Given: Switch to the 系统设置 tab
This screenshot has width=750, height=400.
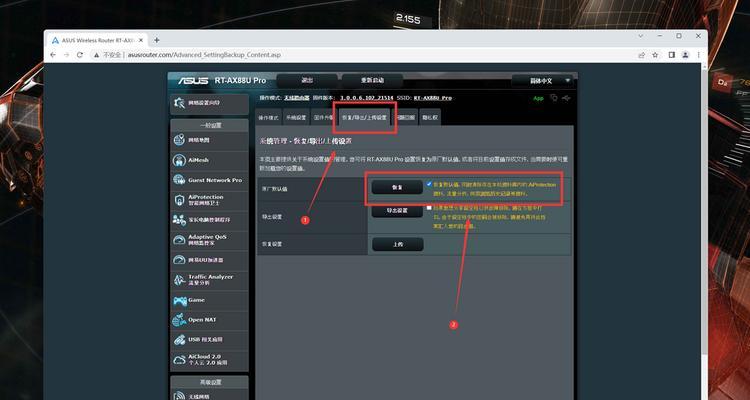Looking at the screenshot, I should point(296,117).
